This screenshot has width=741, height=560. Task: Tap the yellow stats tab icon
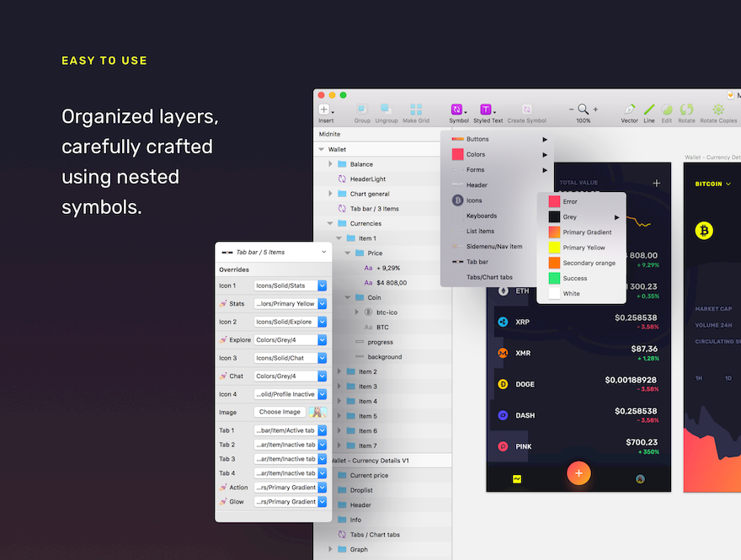tap(517, 479)
